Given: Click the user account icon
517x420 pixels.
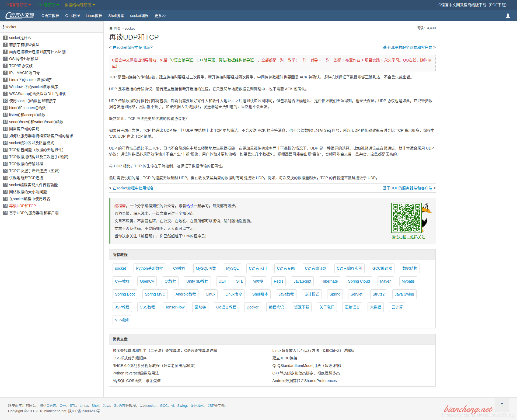Looking at the screenshot, I should tap(508, 16).
